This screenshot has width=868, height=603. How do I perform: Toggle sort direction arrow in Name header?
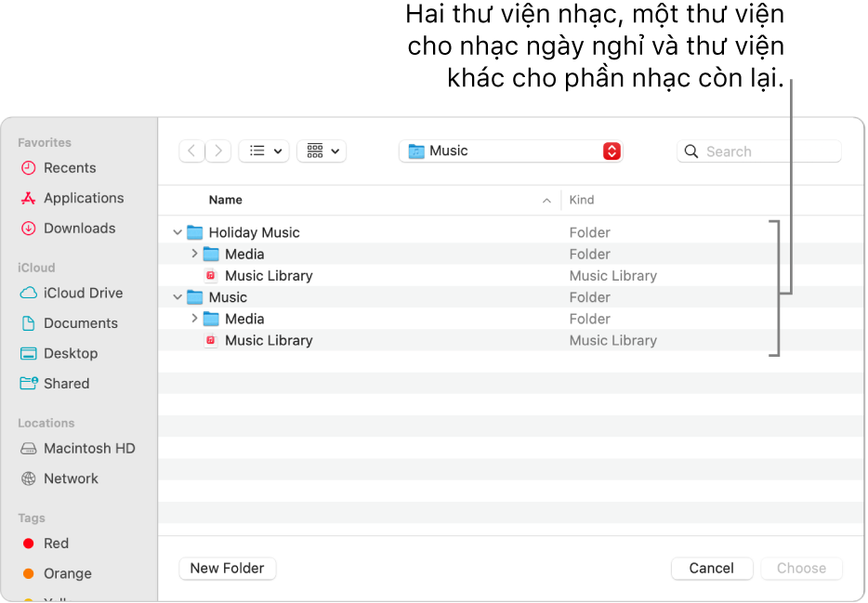point(547,201)
